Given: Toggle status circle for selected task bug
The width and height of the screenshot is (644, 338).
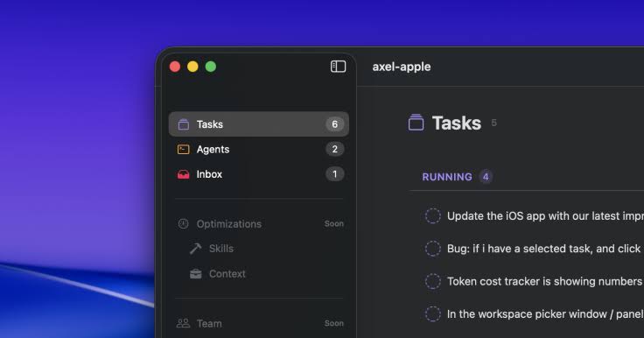Looking at the screenshot, I should coord(432,249).
